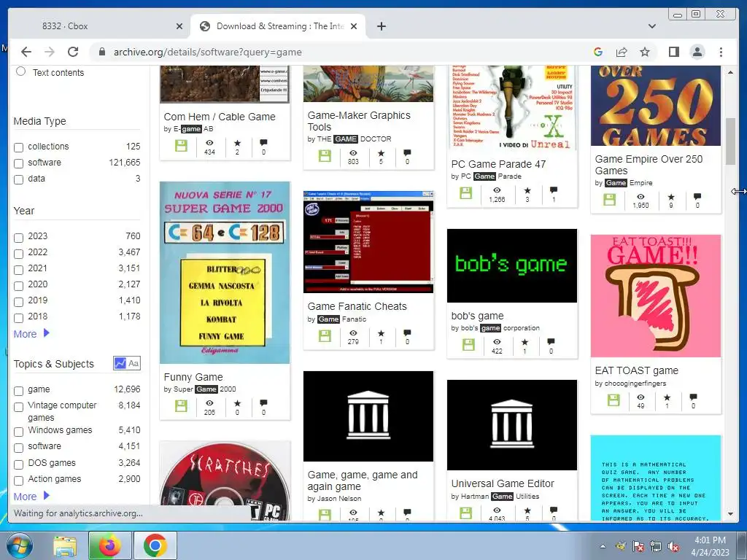Open the browser side panel
This screenshot has height=560, width=747.
click(673, 52)
